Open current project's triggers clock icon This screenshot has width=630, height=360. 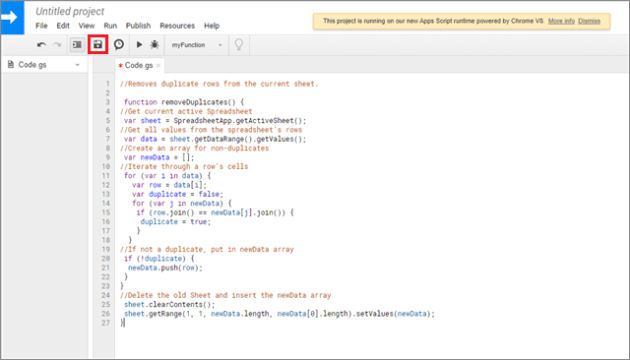119,45
